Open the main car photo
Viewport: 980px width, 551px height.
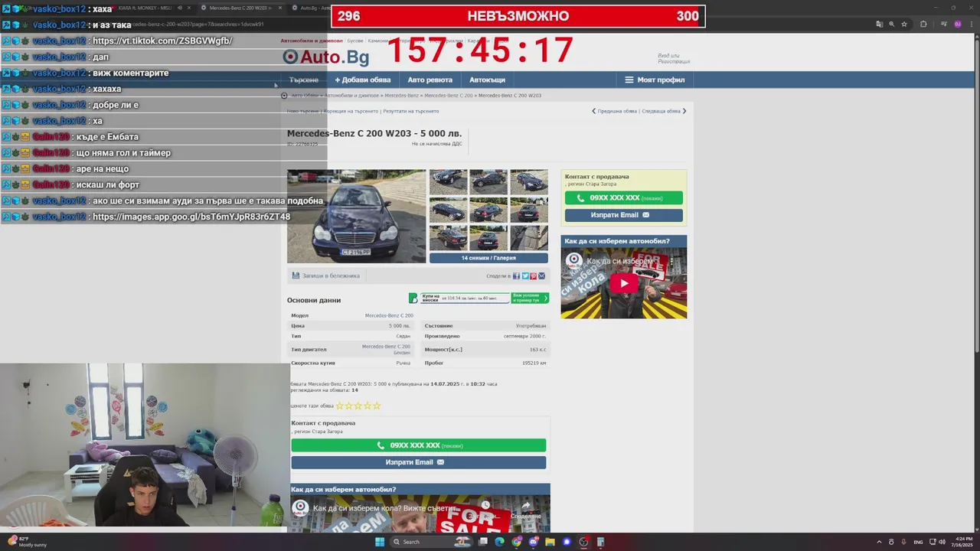[x=356, y=217]
